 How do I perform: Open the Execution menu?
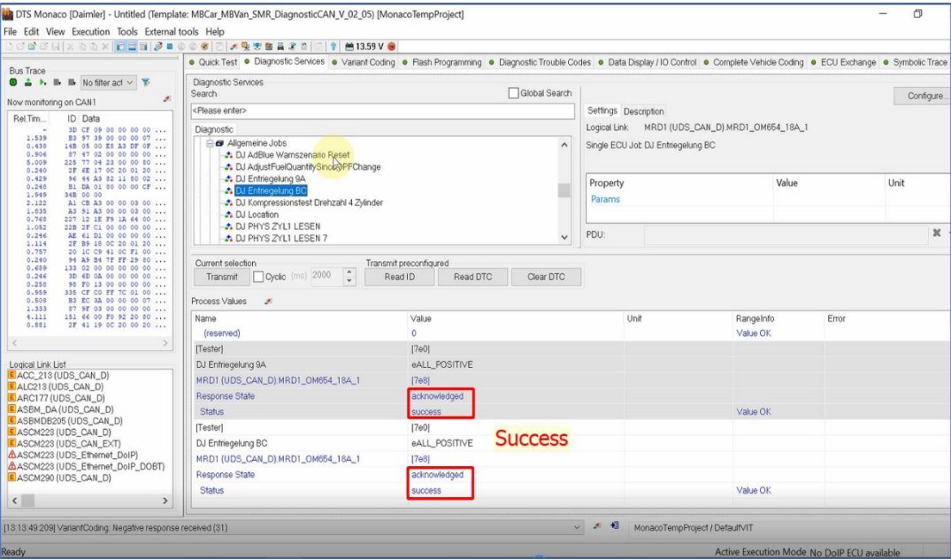91,32
